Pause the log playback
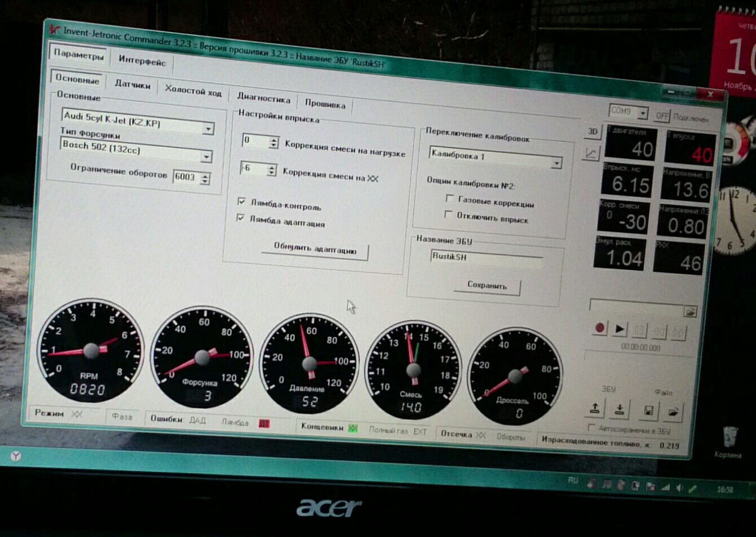 [640, 330]
